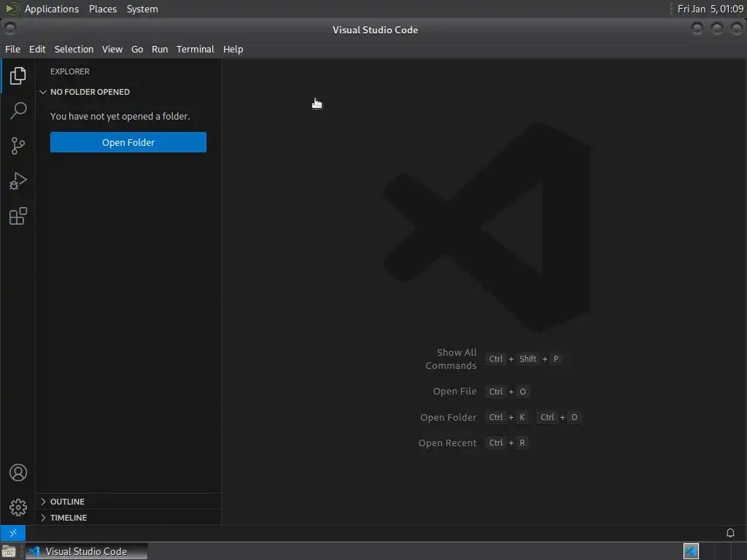747x560 pixels.
Task: Open the System menu in top panel
Action: tap(142, 9)
